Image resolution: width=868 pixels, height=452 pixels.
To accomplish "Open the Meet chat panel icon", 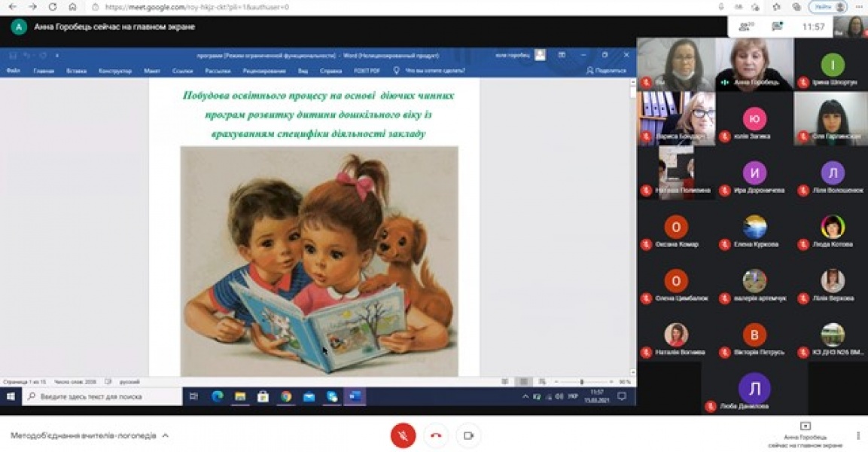I will 777,26.
